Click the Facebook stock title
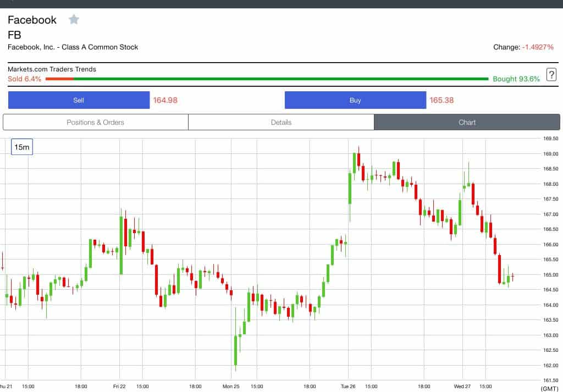This screenshot has width=563, height=392. tap(32, 20)
